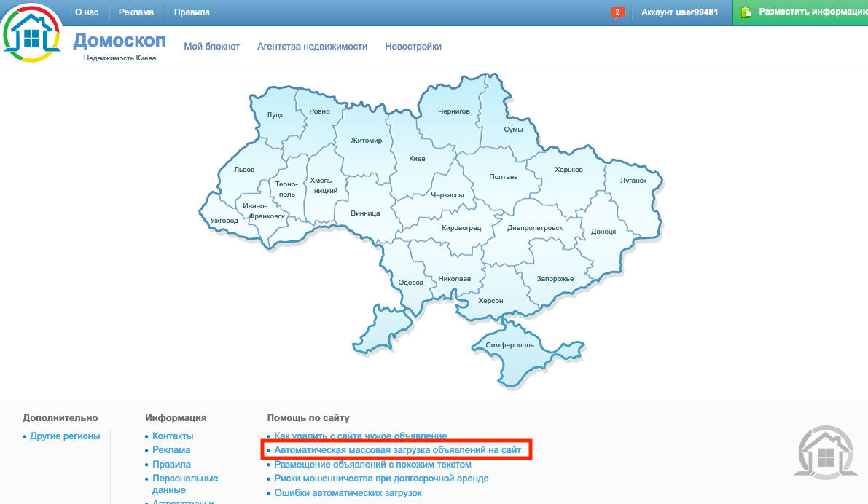Image resolution: width=868 pixels, height=504 pixels.
Task: Open Ошибки автоматических загрузок link
Action: click(348, 493)
